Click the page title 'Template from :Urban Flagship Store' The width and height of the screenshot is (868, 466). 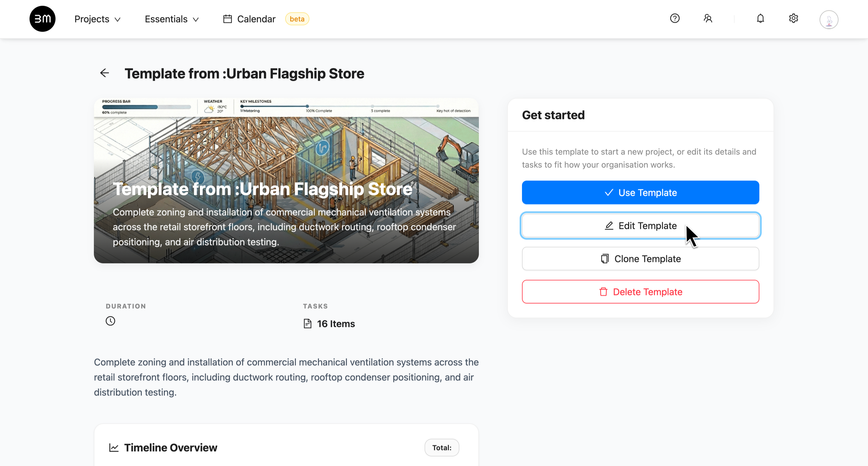[244, 74]
